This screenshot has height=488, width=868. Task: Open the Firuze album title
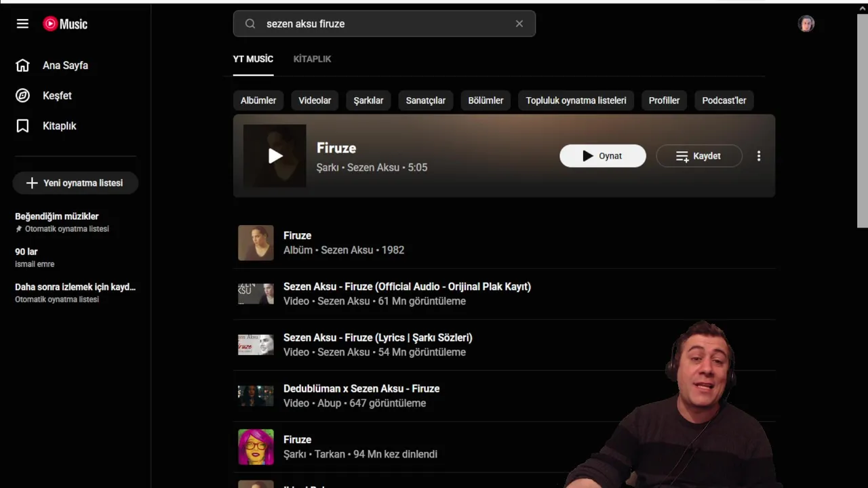(297, 235)
